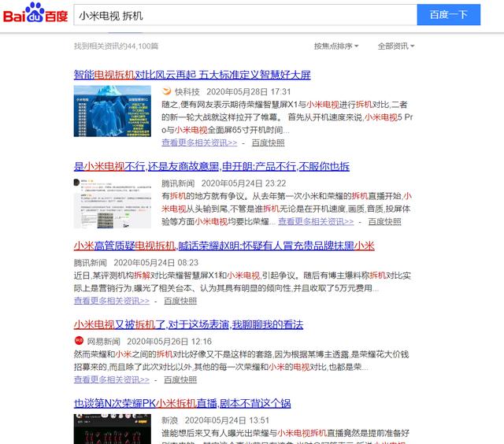
Task: Open headline 小米电视又被拆机了
Action: (x=188, y=324)
